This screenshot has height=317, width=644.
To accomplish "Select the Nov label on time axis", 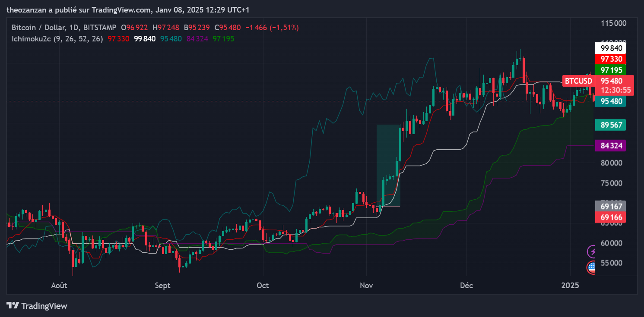I will click(x=366, y=286).
